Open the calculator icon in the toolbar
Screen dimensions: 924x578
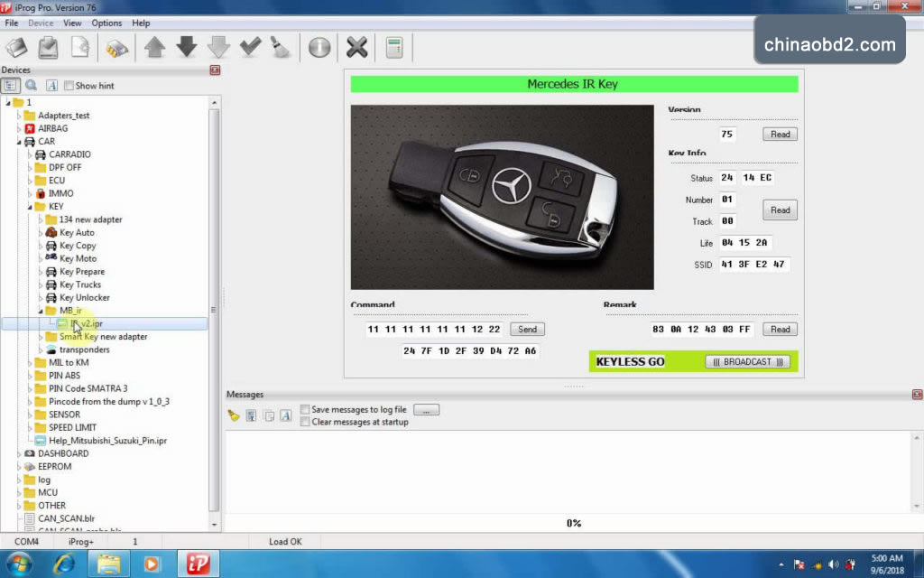click(394, 48)
